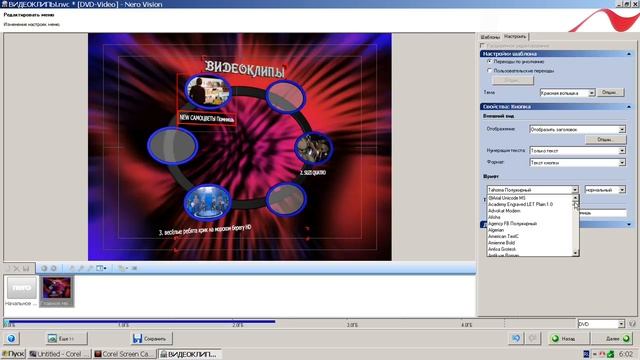Choose Academy Engraved LET Plain font
The width and height of the screenshot is (640, 360).
pyautogui.click(x=529, y=204)
